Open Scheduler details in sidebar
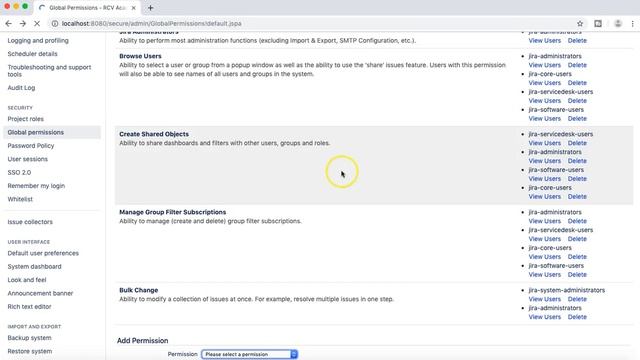 click(32, 54)
